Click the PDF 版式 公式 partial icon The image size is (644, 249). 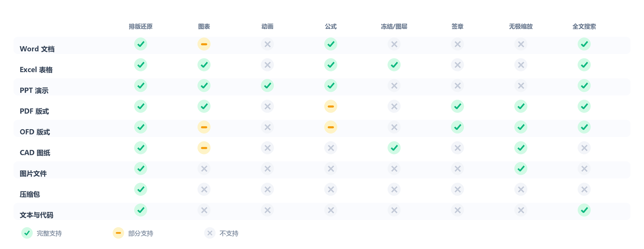pyautogui.click(x=331, y=106)
